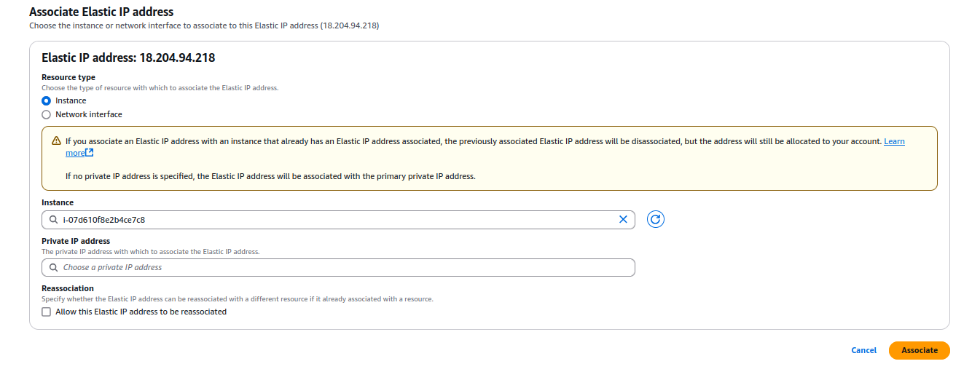Click the external link icon beside Learn more
980x388 pixels.
tap(90, 153)
